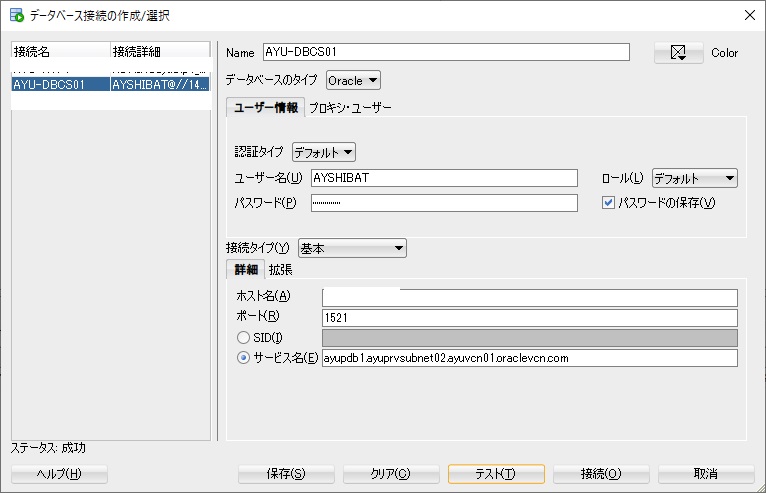
Task: Toggle the パスワードの保存 checkbox
Action: (608, 202)
